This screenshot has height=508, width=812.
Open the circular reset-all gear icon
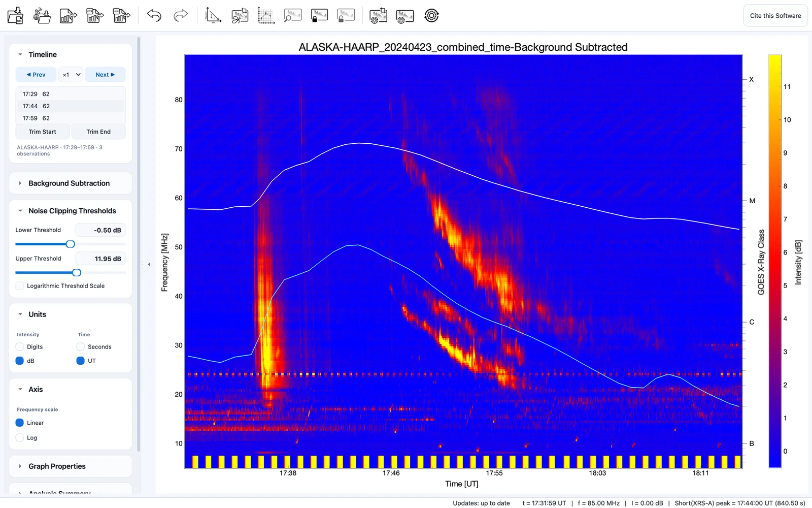(431, 15)
